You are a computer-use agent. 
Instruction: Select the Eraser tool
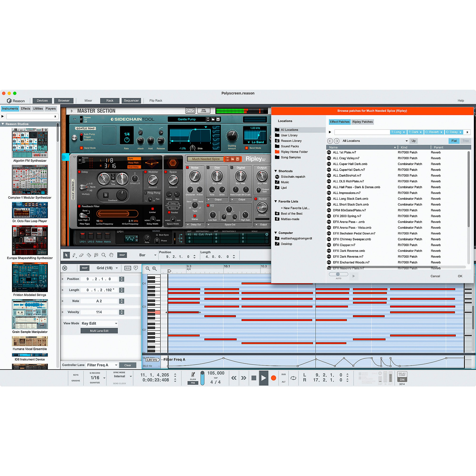pyautogui.click(x=82, y=255)
